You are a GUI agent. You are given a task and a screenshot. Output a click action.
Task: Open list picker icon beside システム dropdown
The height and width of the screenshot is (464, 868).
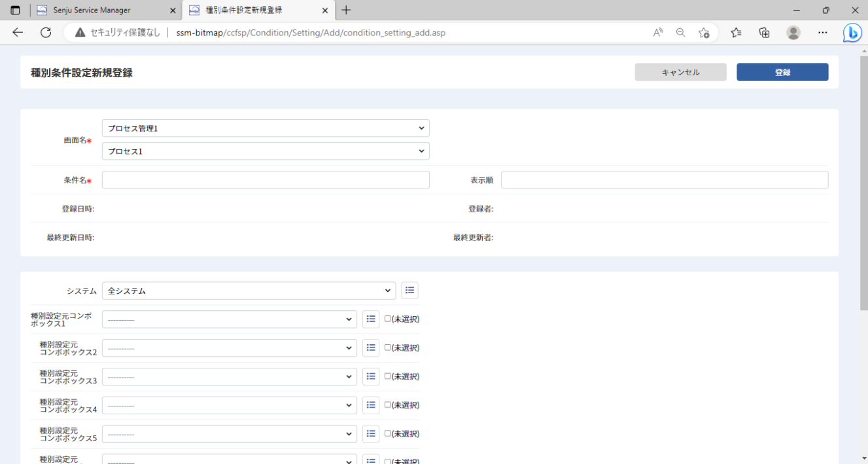point(409,291)
